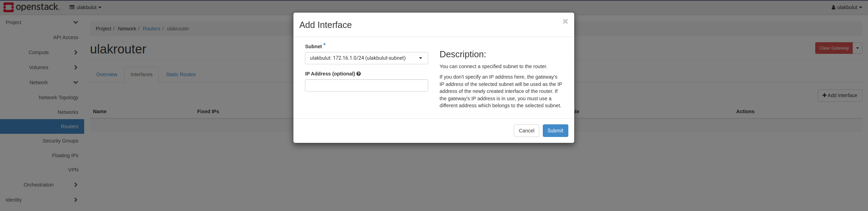Submit the Add Interface form
This screenshot has width=868, height=211.
[555, 131]
